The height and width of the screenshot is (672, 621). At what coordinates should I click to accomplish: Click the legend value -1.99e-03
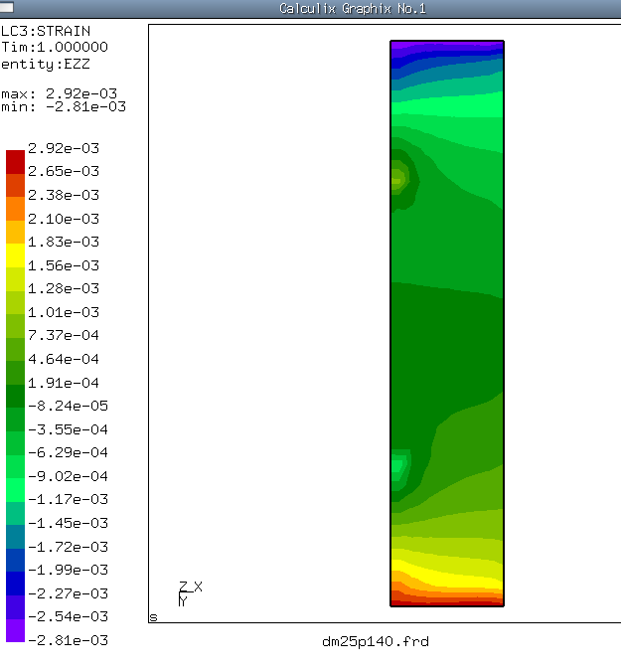click(x=68, y=570)
